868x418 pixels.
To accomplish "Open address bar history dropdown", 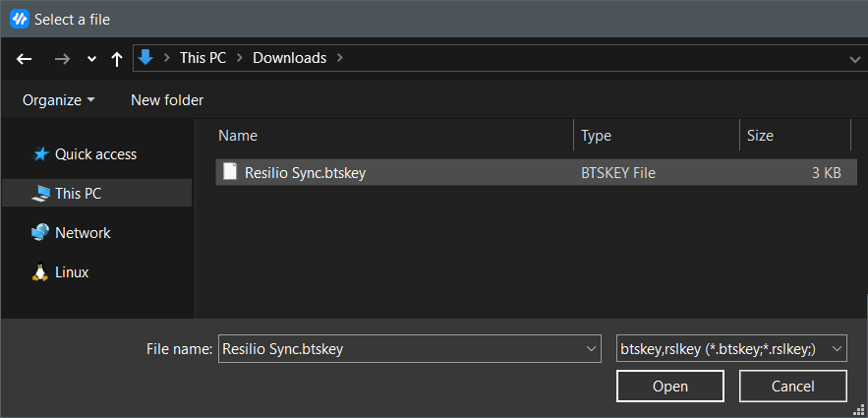I will 854,59.
